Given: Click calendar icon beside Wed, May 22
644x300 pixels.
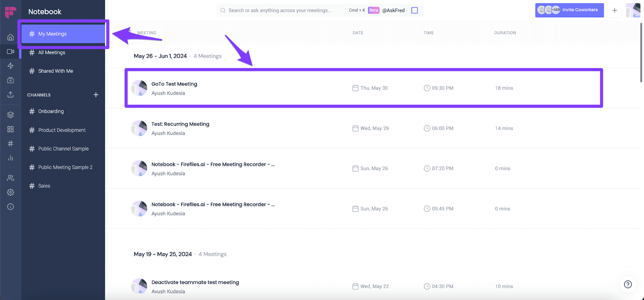Looking at the screenshot, I should pos(355,286).
